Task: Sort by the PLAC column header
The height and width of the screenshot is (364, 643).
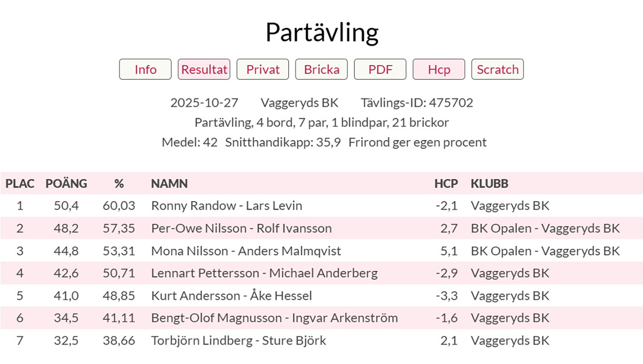Action: pyautogui.click(x=20, y=184)
